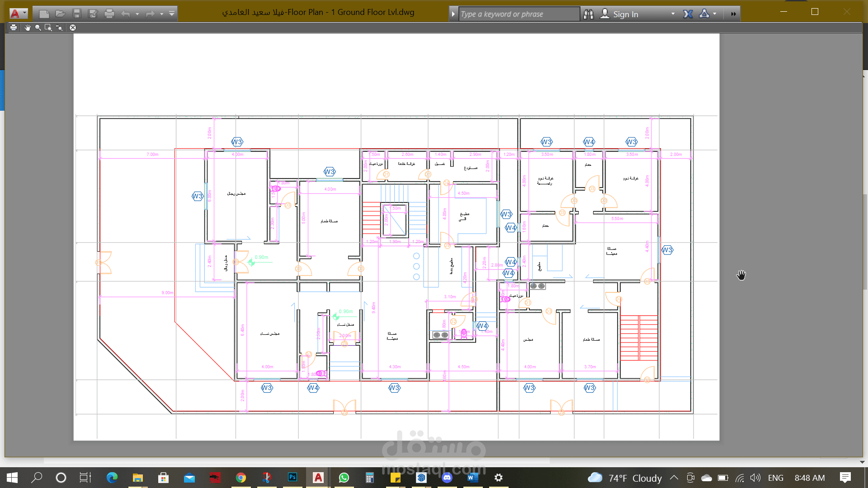Viewport: 868px width, 488px height.
Task: Open the Windows notification center icon
Action: coord(845,478)
